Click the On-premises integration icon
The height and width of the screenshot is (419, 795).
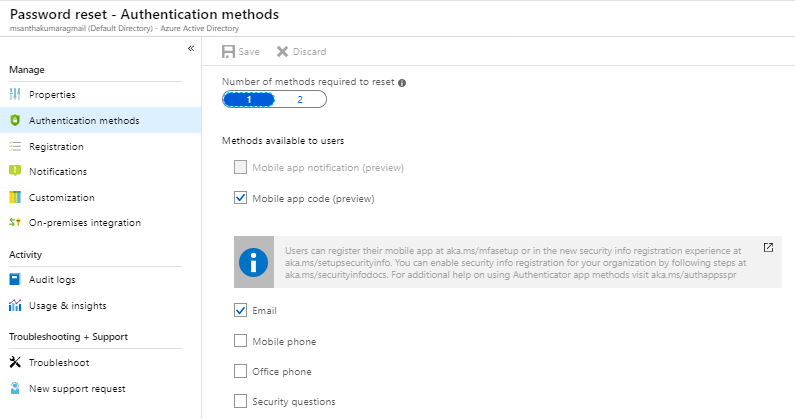click(15, 222)
